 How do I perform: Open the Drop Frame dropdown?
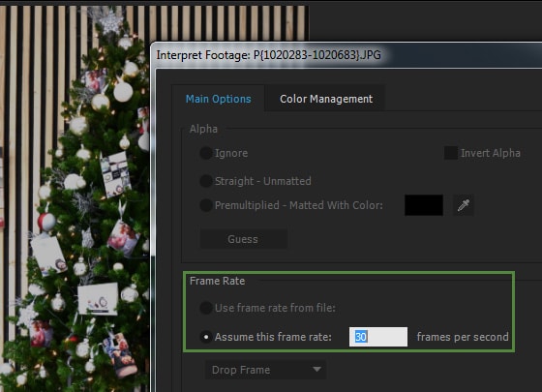click(265, 370)
